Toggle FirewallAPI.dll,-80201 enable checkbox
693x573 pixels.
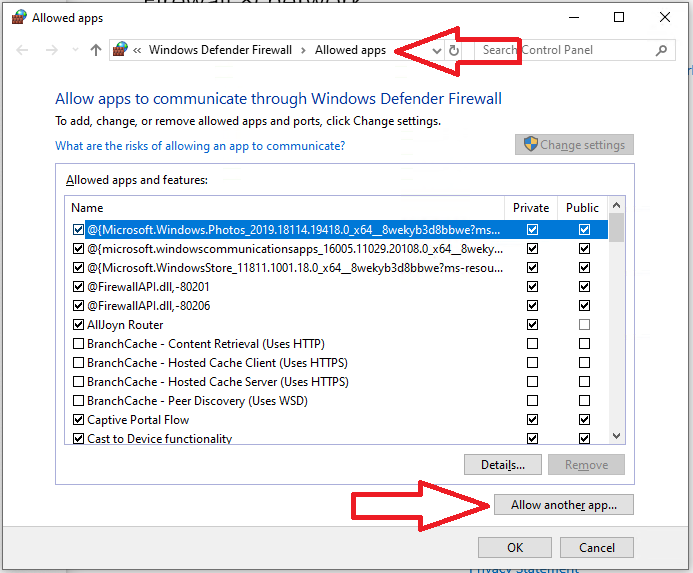(78, 286)
